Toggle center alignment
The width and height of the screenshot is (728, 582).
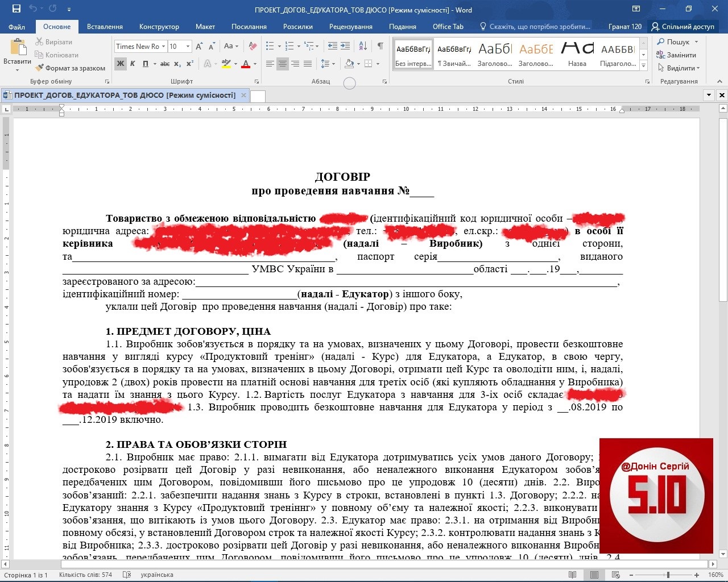pyautogui.click(x=283, y=64)
